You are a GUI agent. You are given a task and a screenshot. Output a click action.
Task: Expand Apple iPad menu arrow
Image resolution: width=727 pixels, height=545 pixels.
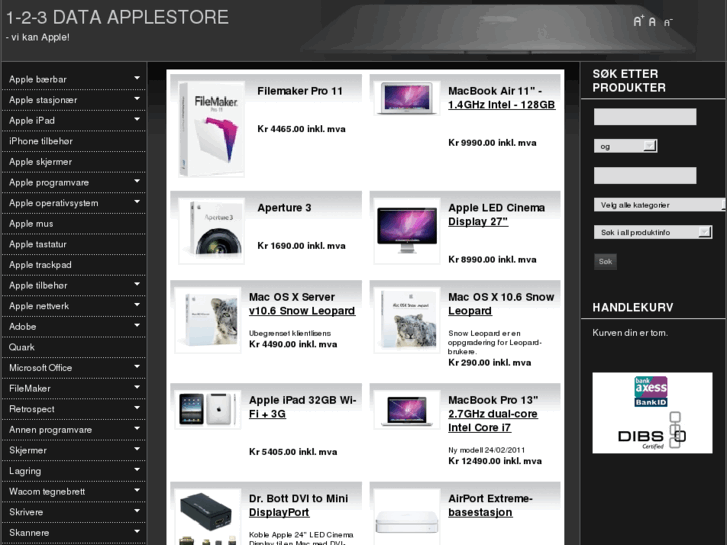click(137, 119)
